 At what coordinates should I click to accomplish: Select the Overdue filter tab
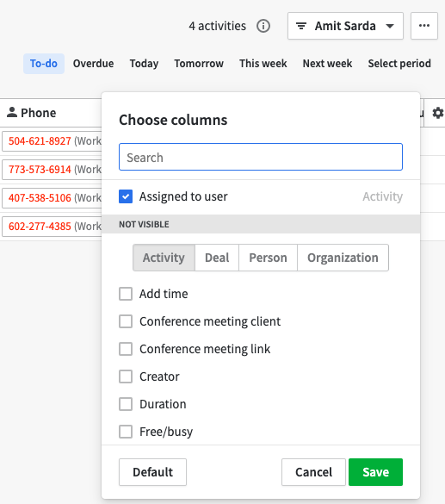coord(93,64)
